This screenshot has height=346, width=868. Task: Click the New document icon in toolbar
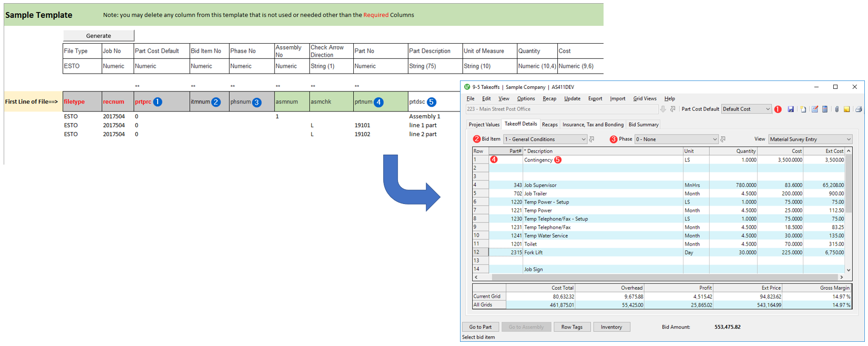[x=803, y=109]
